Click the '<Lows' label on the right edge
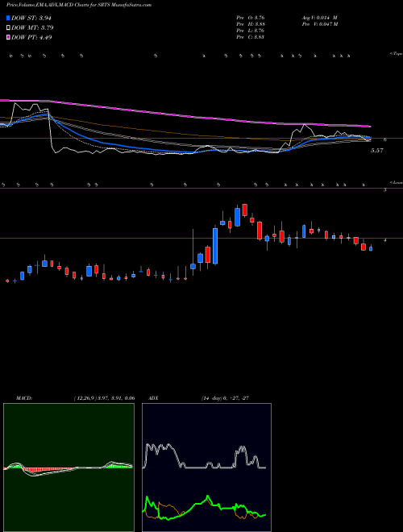Image resolution: width=403 pixels, height=532 pixels. [397, 182]
